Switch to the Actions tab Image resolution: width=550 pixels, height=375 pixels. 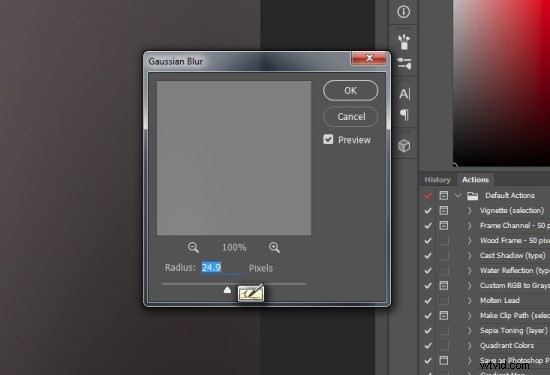(x=475, y=180)
